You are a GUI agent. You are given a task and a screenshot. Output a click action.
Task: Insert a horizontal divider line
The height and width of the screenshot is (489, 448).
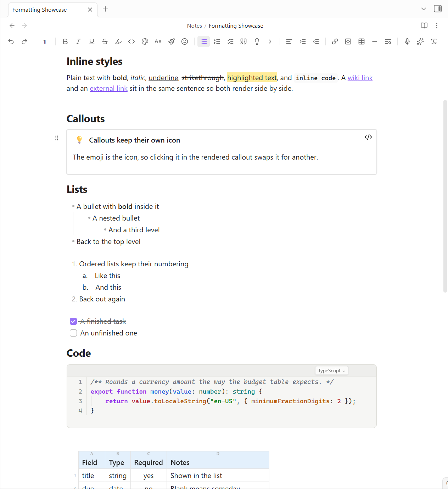[x=375, y=41]
